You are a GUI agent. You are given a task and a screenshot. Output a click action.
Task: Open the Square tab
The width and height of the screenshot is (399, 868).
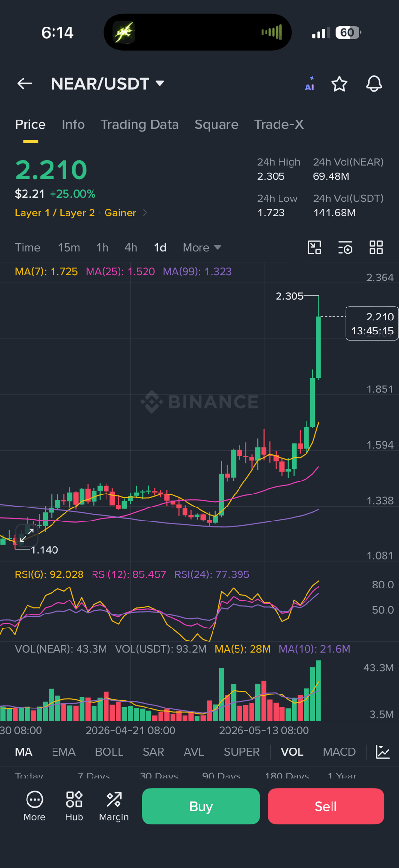click(216, 124)
